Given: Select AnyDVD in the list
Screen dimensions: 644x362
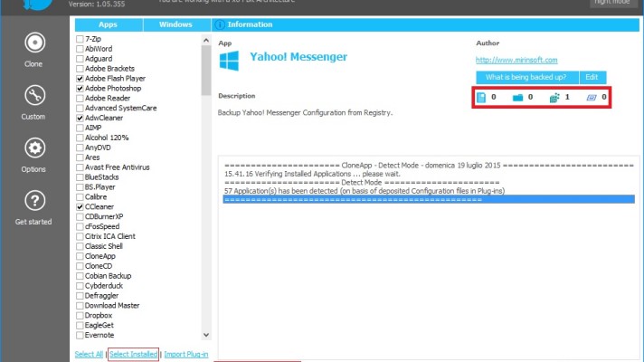Looking at the screenshot, I should (x=98, y=148).
